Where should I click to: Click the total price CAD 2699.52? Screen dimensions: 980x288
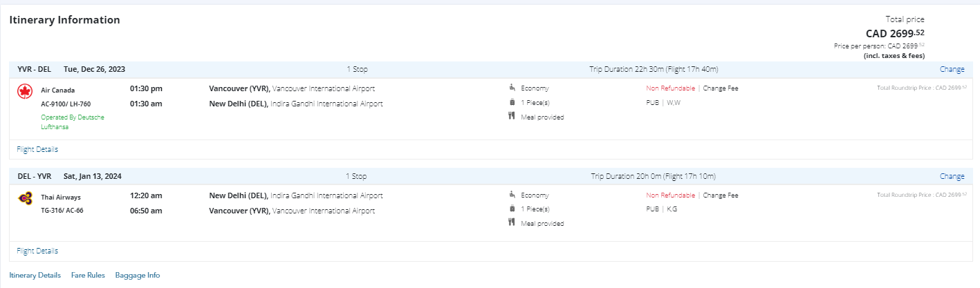pyautogui.click(x=894, y=33)
